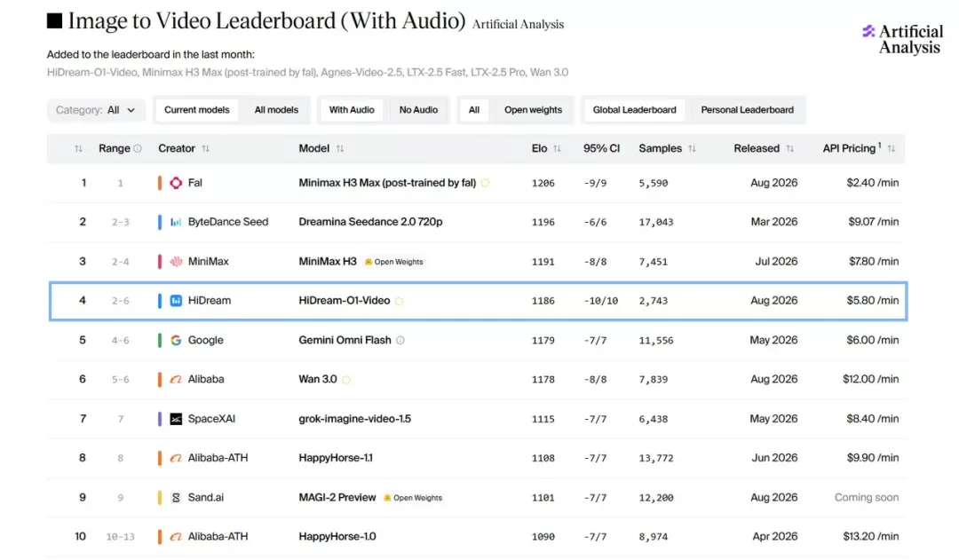This screenshot has height=560, width=959.
Task: Click info icon next to Gemini Omni Flash
Action: pyautogui.click(x=400, y=340)
